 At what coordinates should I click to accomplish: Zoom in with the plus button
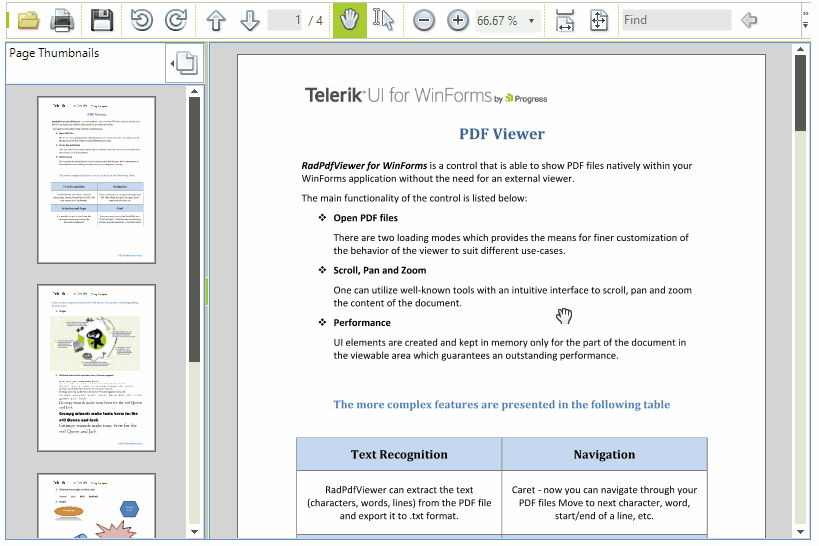click(x=458, y=21)
